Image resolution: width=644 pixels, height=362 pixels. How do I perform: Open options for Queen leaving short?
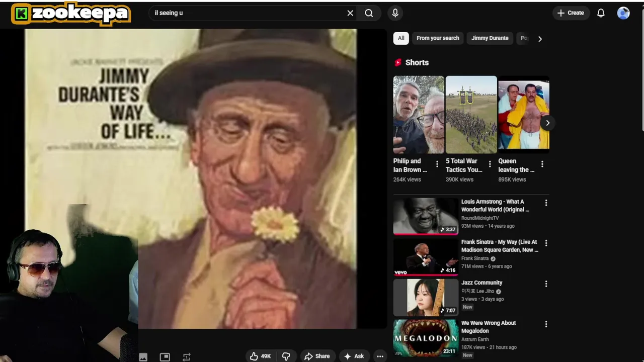click(x=542, y=164)
